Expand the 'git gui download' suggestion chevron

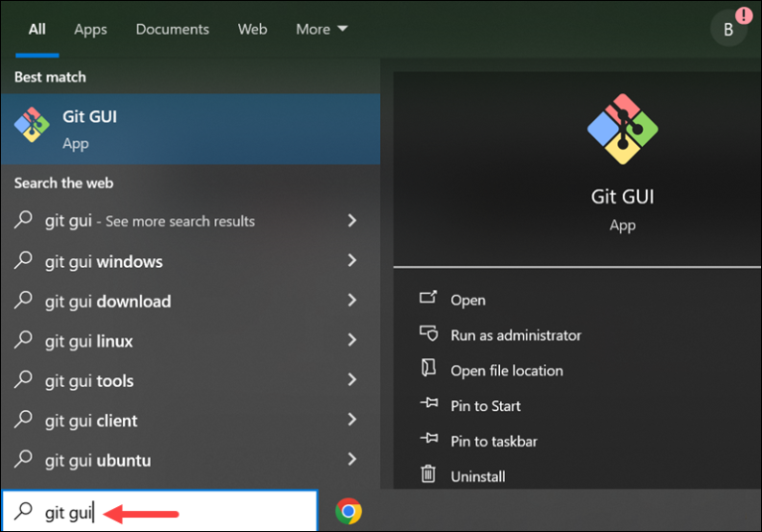(352, 300)
